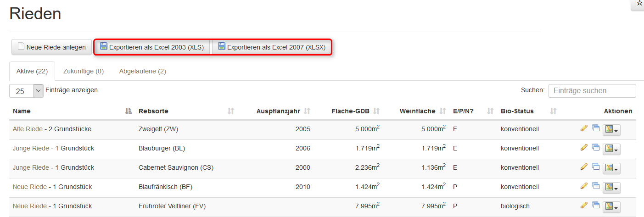Screen dimensions: 644x217
Task: Open the entries-per-page dropdown showing 25
Action: point(26,91)
